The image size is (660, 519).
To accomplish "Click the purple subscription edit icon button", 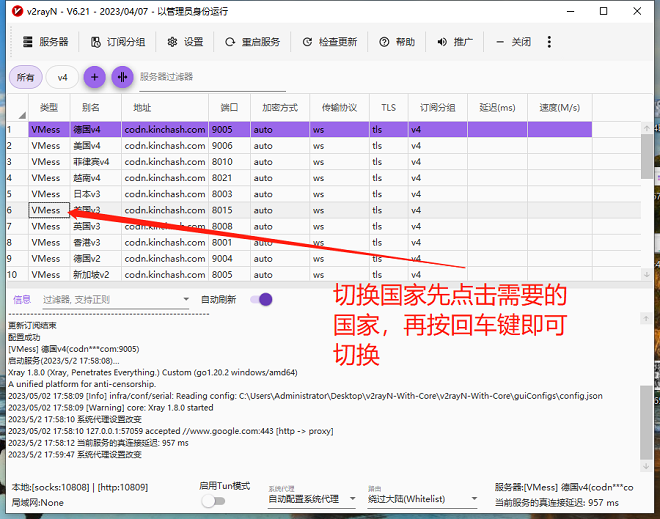I will coord(122,77).
